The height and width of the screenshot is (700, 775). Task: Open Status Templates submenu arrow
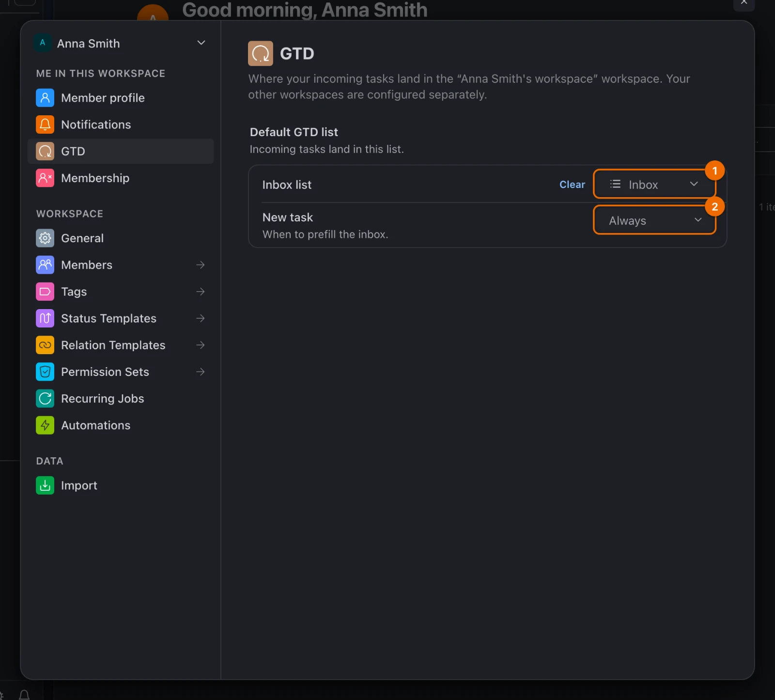(201, 318)
